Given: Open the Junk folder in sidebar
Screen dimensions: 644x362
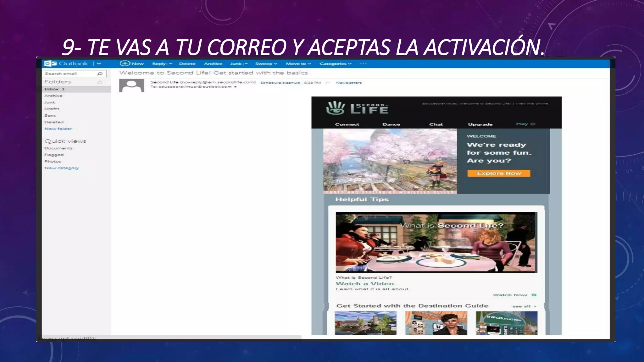Looking at the screenshot, I should tap(50, 102).
